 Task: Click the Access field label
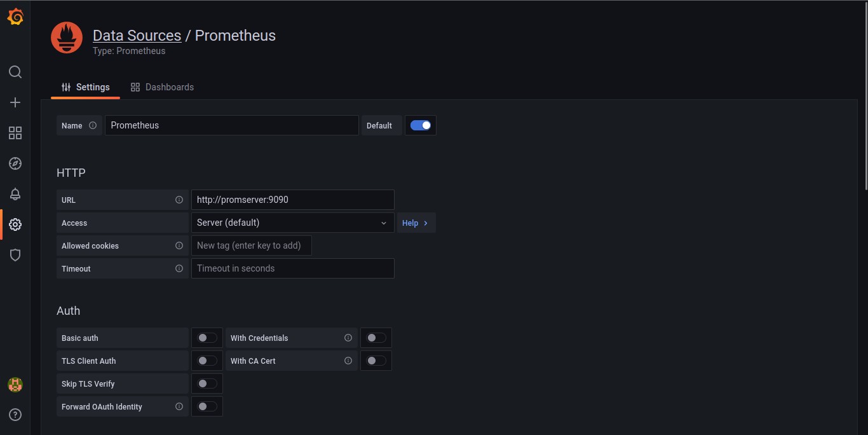click(x=74, y=223)
